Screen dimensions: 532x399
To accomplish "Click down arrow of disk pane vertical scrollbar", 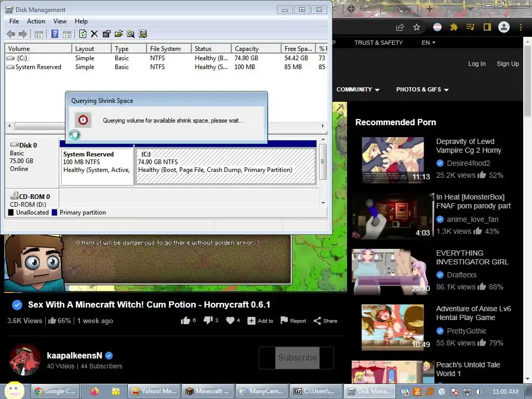I will 323,203.
